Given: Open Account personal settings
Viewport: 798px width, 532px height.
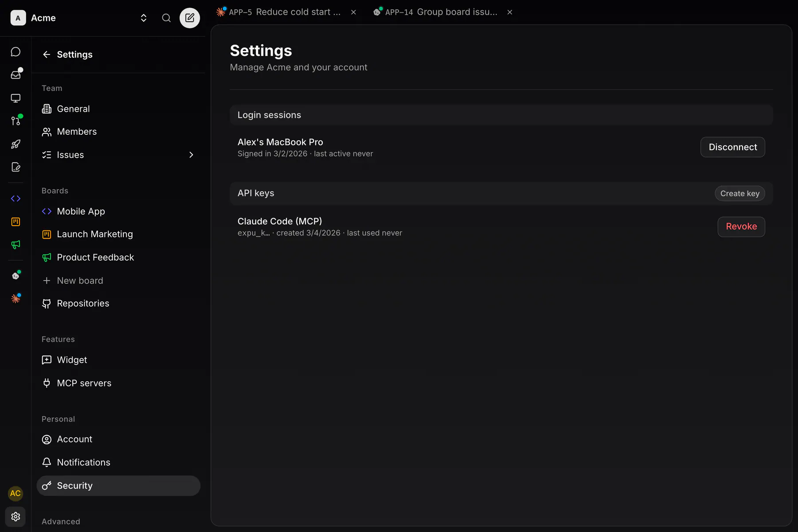Looking at the screenshot, I should [118, 439].
